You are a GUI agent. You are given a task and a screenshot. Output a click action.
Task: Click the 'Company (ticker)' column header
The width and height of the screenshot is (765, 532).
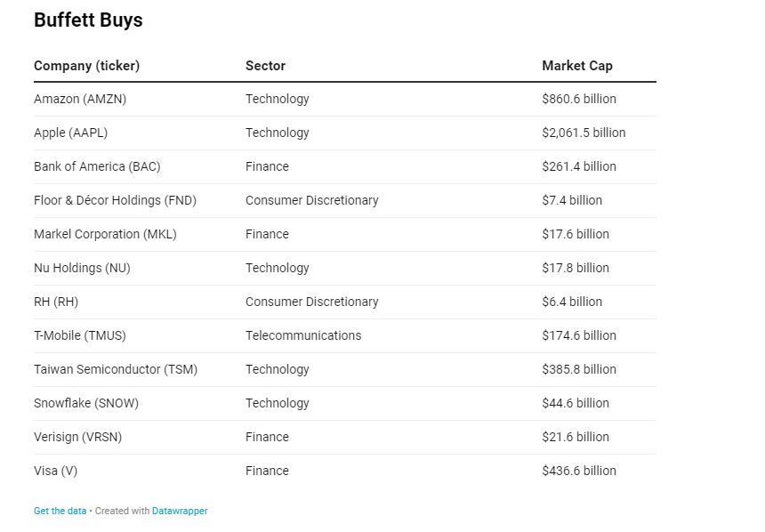(x=86, y=66)
